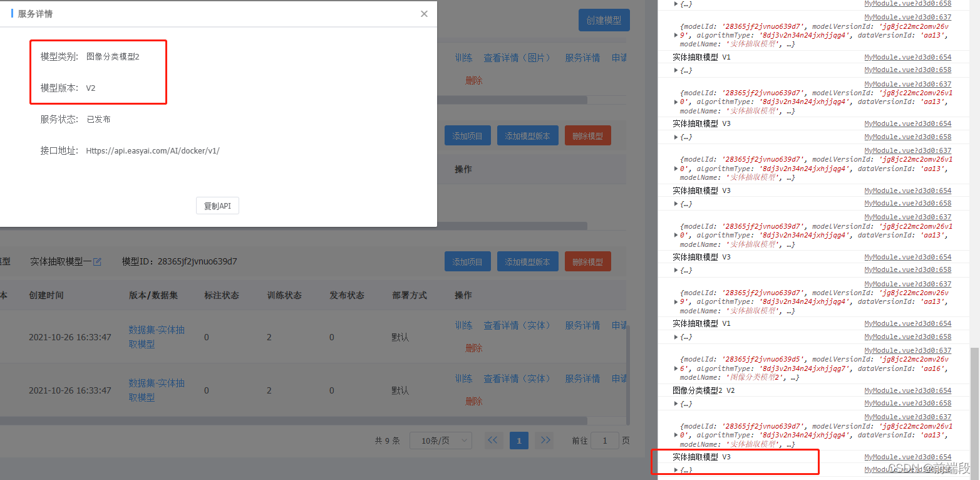Click the 已发布 service status value
Image resolution: width=980 pixels, height=480 pixels.
click(x=98, y=119)
